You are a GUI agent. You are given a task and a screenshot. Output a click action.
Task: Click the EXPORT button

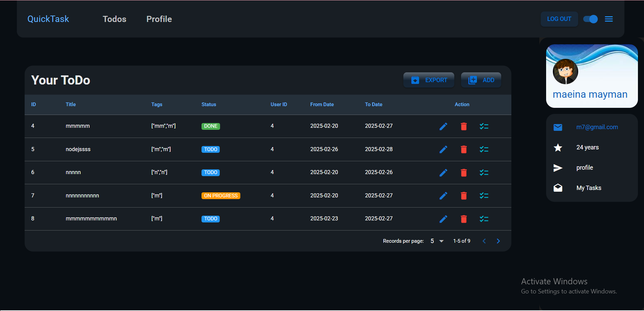coord(429,80)
